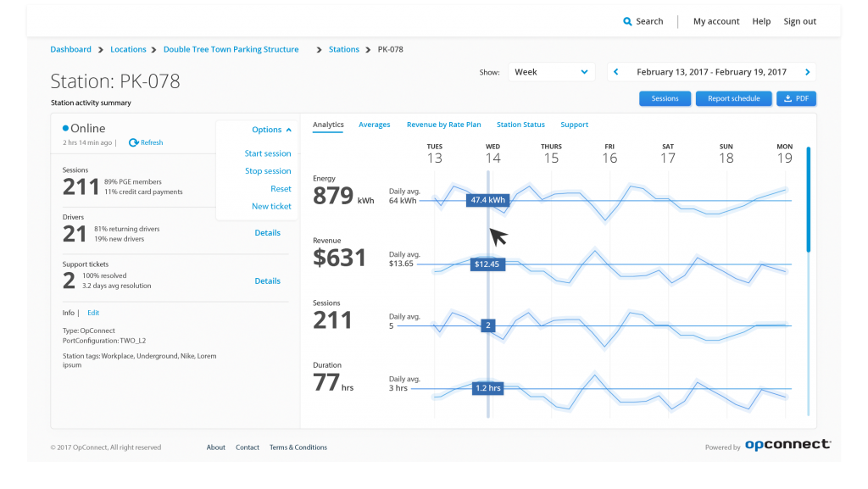Open the Show Week dropdown
Image resolution: width=868 pixels, height=489 pixels.
[551, 72]
